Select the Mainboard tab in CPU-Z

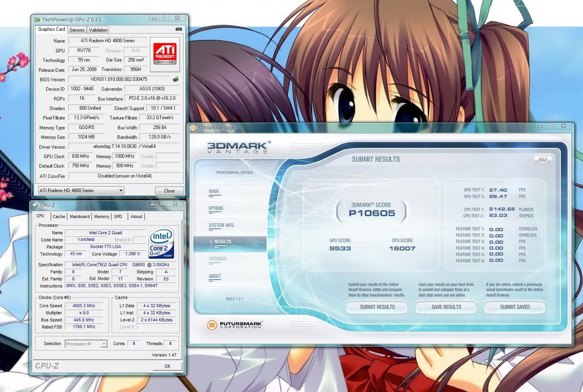pos(80,217)
